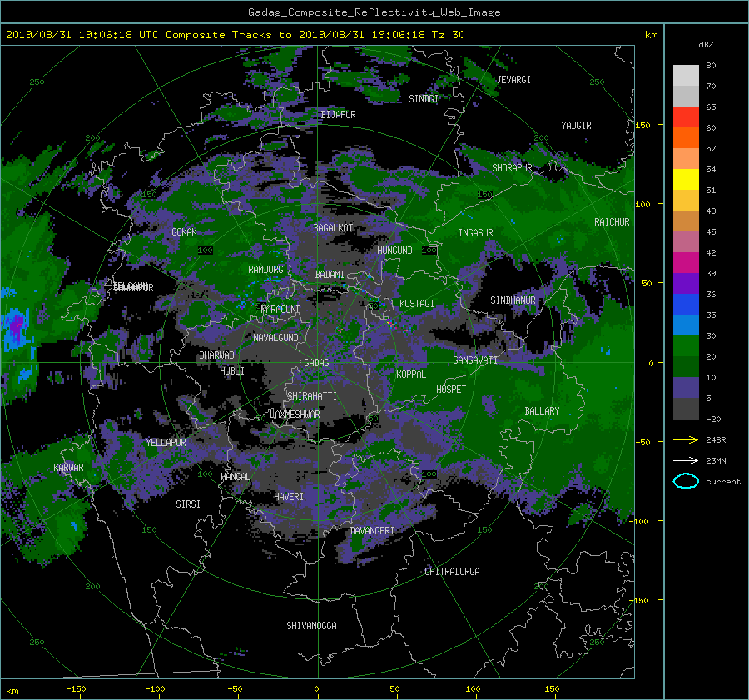
Task: Click the GADAG radar center label
Action: 316,363
